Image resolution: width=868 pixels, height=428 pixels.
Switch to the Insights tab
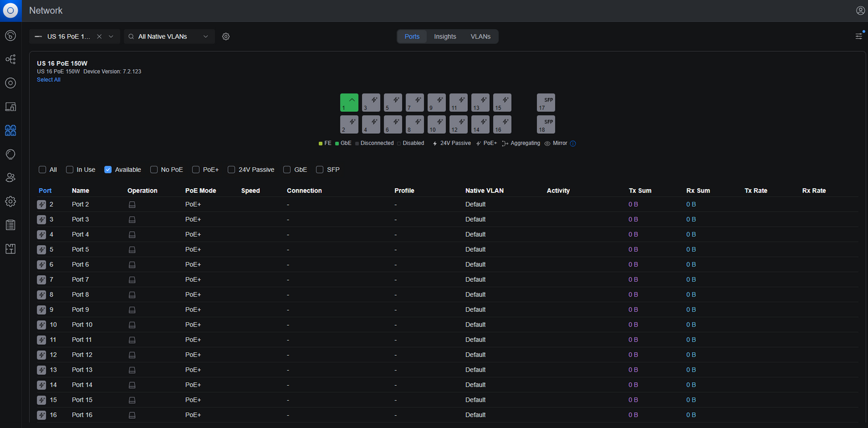pyautogui.click(x=445, y=37)
